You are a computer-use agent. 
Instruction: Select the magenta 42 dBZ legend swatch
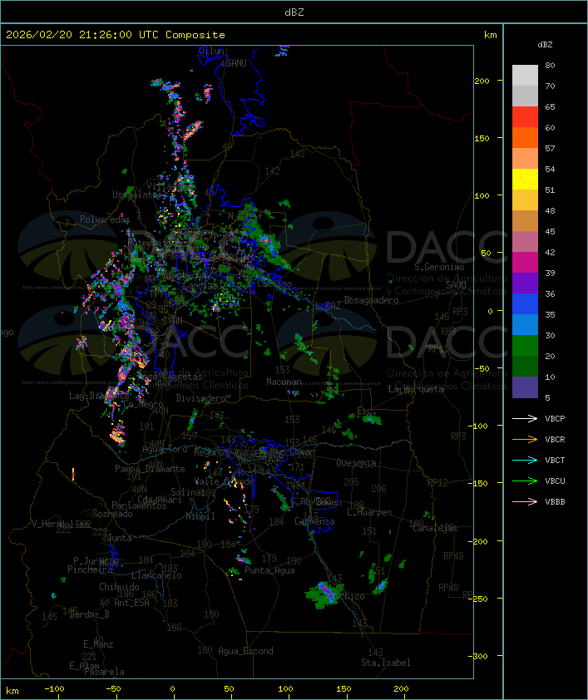pyautogui.click(x=525, y=262)
